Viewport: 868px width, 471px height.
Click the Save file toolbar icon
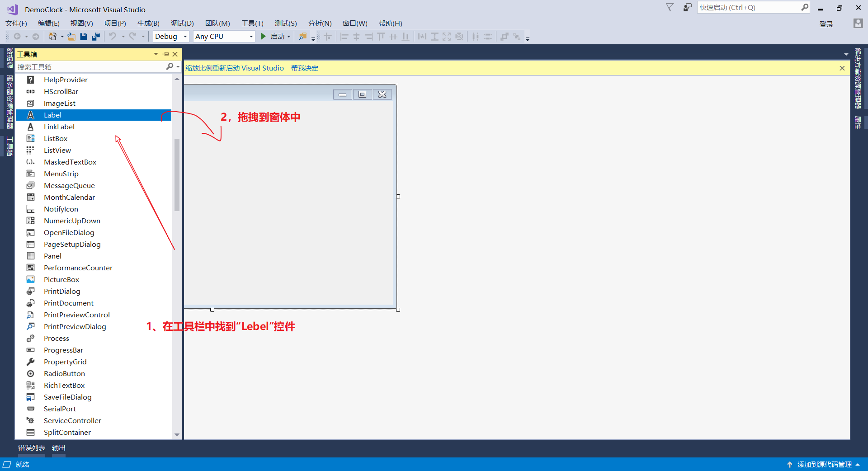point(84,37)
